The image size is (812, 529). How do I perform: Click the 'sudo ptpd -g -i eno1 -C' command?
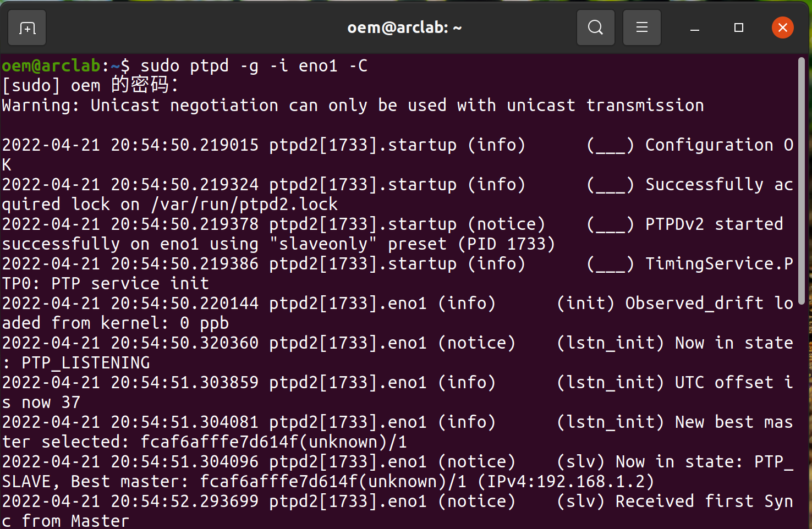click(x=254, y=66)
